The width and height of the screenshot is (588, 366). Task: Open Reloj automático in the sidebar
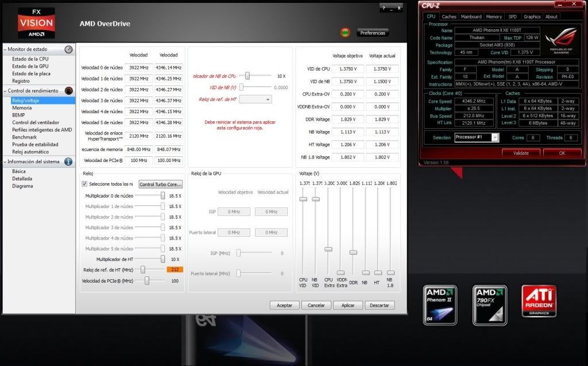click(30, 152)
